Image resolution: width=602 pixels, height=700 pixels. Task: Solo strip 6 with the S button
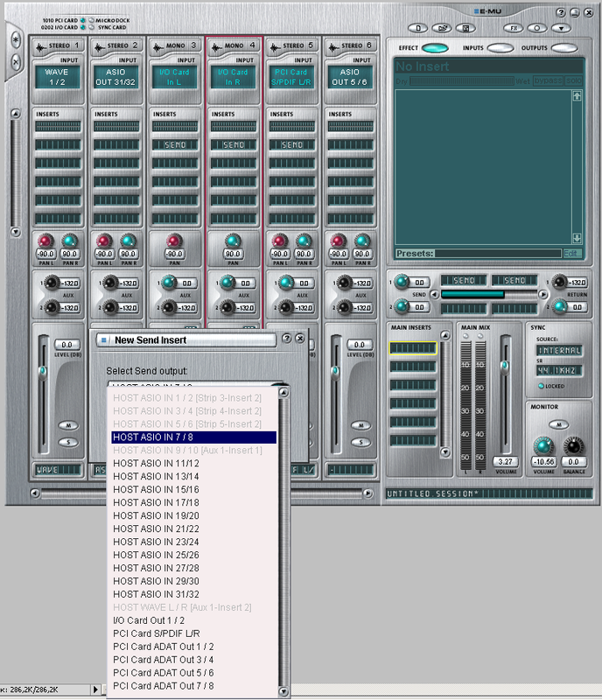[x=360, y=442]
